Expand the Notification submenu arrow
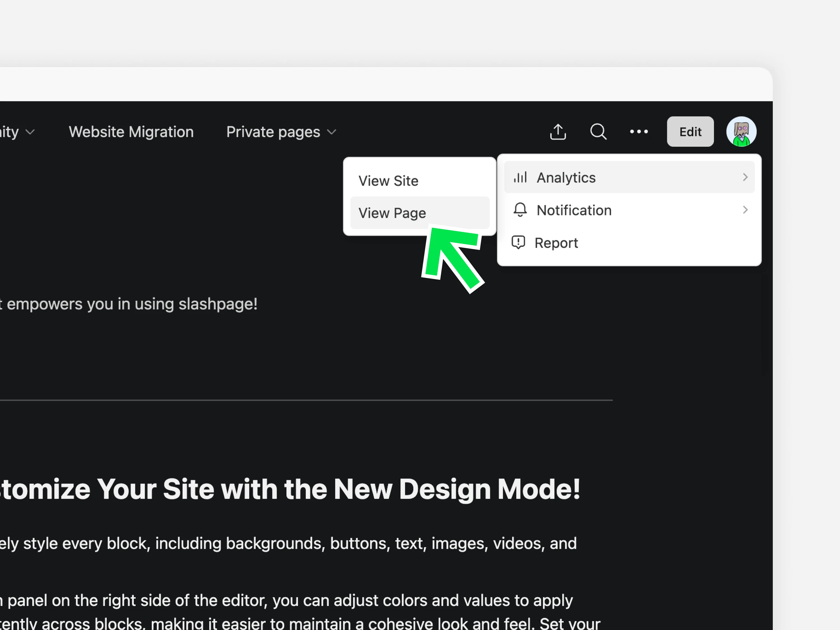The height and width of the screenshot is (630, 840). coord(745,210)
